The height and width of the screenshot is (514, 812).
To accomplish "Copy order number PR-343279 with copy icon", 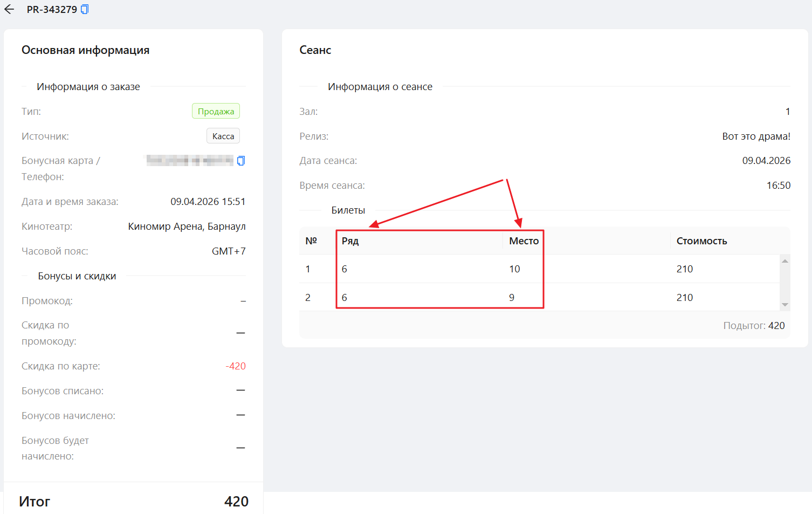I will click(85, 9).
